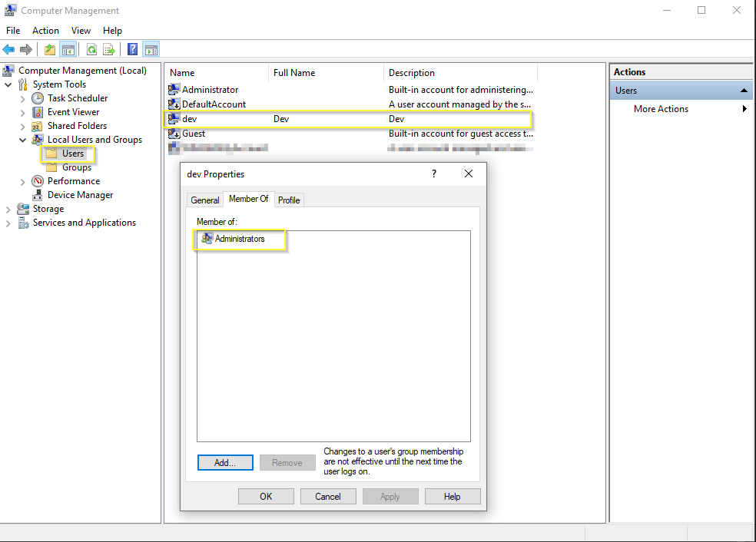
Task: Toggle the Show/Hide Console Tree toolbar icon
Action: coord(68,49)
